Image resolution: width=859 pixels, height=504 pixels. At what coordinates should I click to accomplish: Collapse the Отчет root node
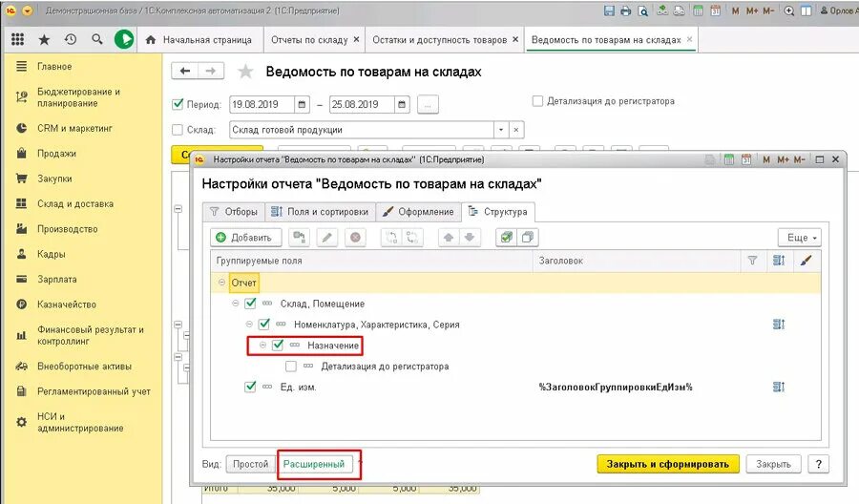[221, 283]
